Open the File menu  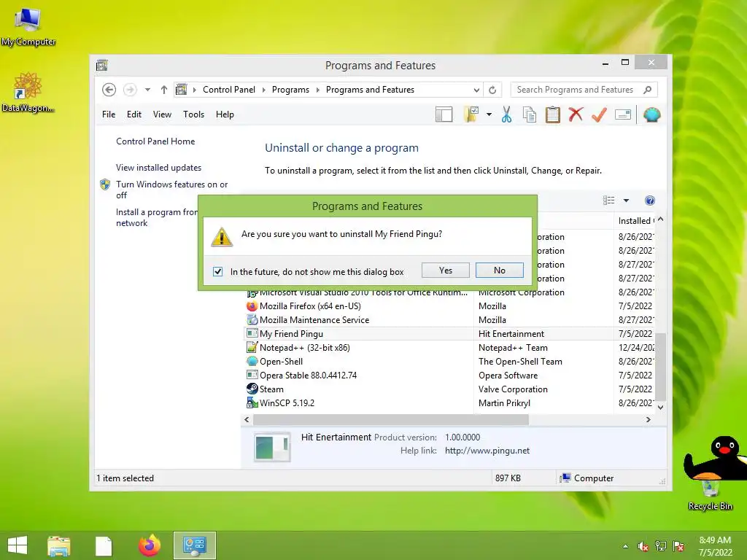tap(109, 114)
